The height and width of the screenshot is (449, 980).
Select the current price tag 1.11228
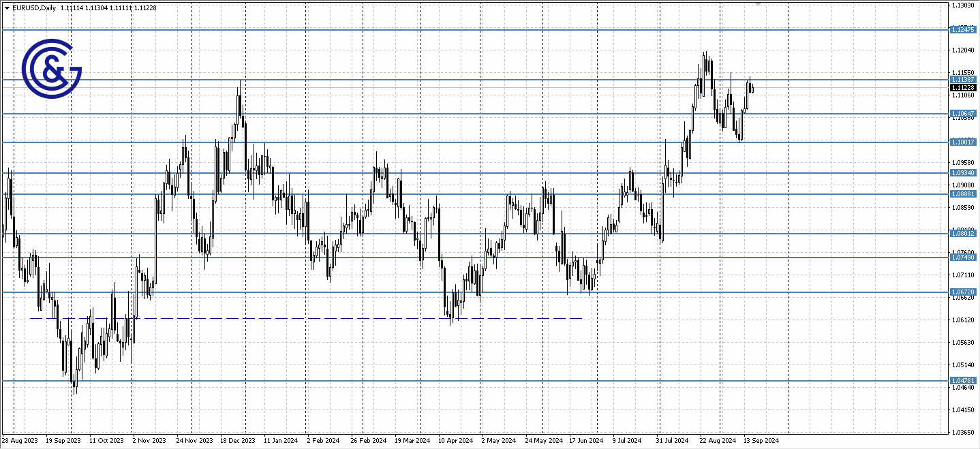[x=964, y=88]
